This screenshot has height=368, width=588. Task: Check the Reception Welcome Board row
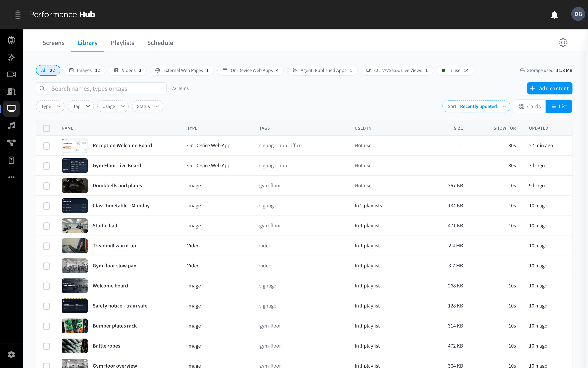click(46, 146)
